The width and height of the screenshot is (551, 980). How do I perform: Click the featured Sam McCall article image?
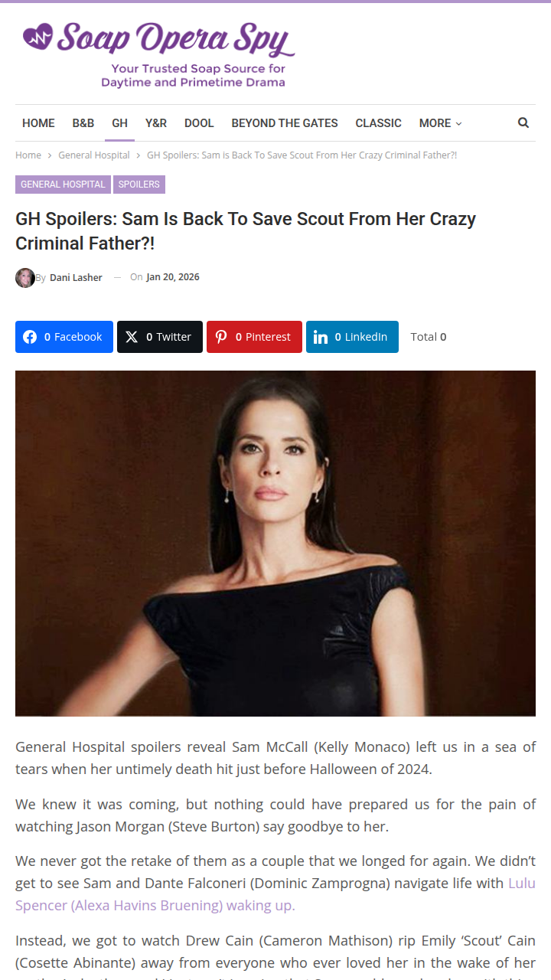pos(275,544)
